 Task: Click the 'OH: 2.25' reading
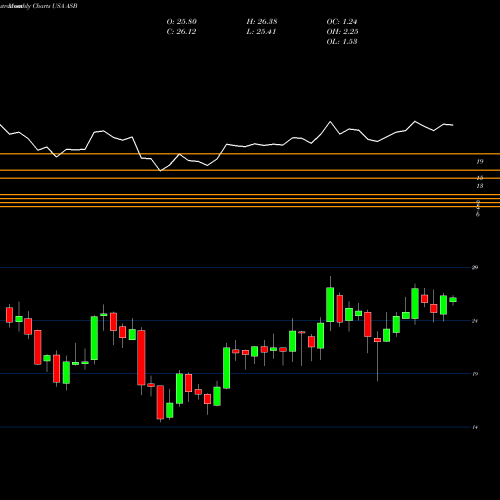(x=342, y=32)
